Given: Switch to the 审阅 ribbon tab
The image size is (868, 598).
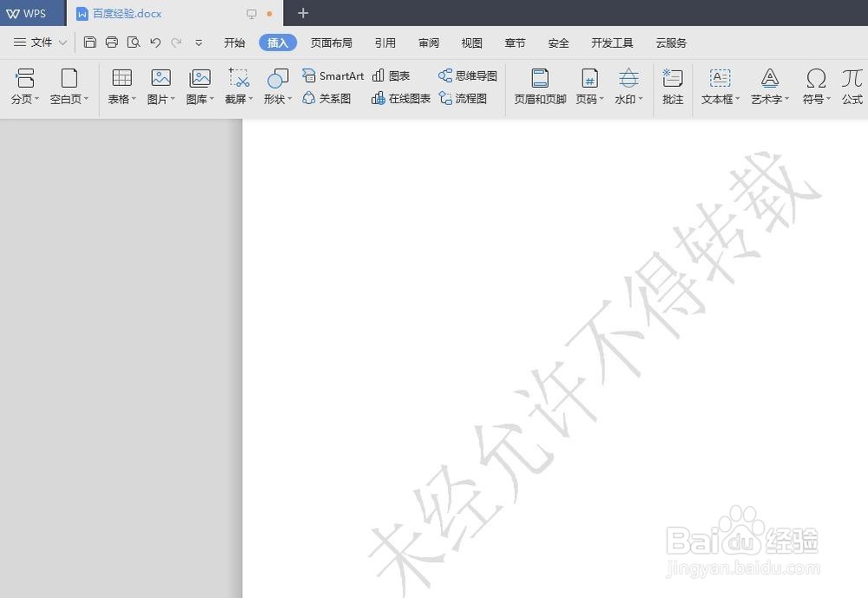Looking at the screenshot, I should click(x=428, y=42).
